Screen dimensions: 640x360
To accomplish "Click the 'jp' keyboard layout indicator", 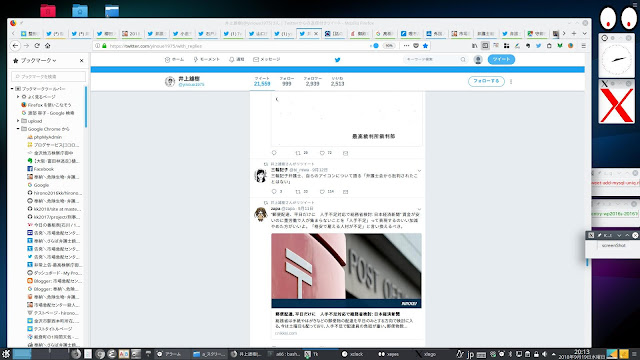I will pyautogui.click(x=470, y=354).
